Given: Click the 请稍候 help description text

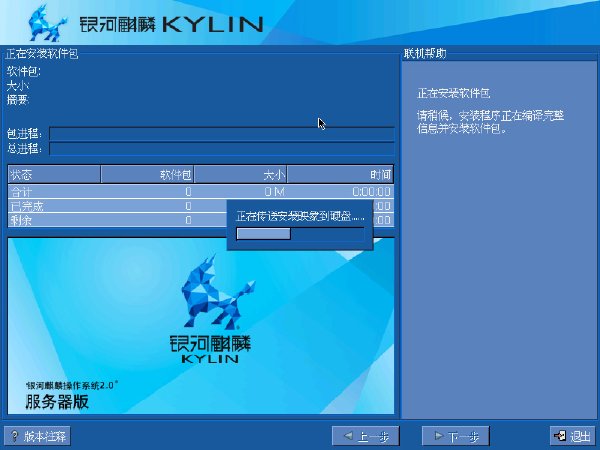Looking at the screenshot, I should [490, 122].
